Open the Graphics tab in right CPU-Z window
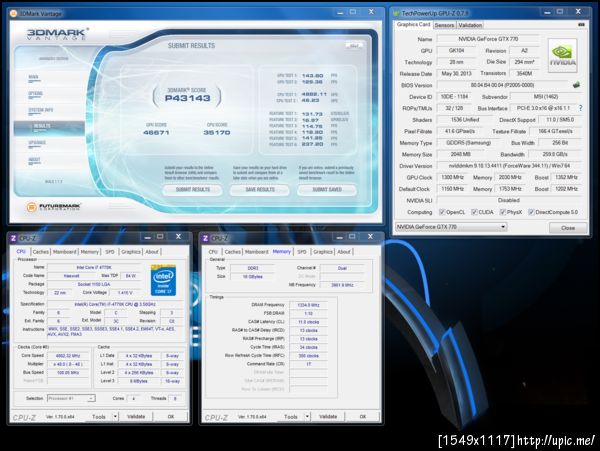The image size is (600, 451). [x=323, y=252]
